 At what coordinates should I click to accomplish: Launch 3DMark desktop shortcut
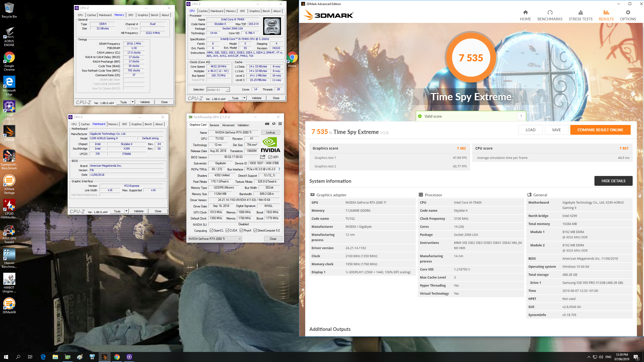9,133
